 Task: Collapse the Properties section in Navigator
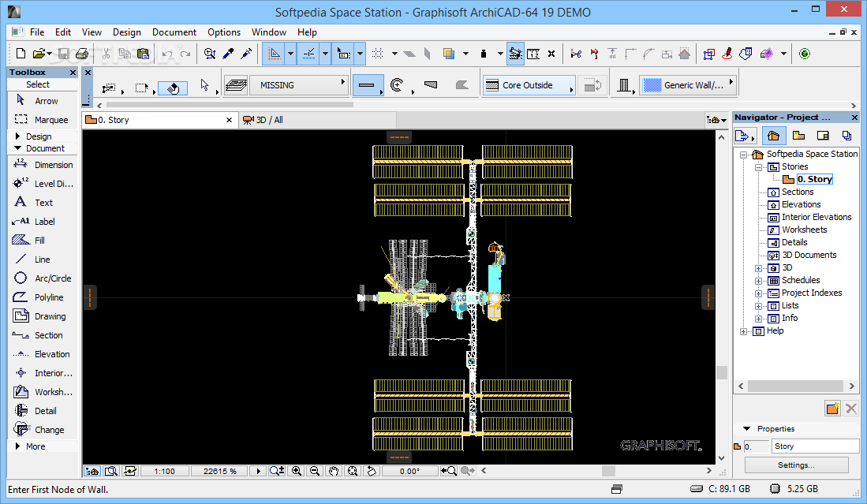point(746,428)
